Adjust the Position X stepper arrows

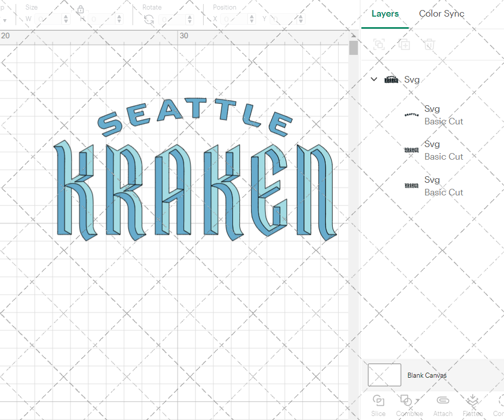click(252, 19)
